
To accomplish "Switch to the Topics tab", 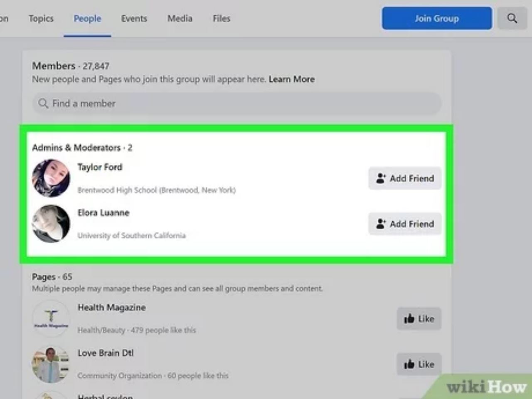I will point(41,18).
